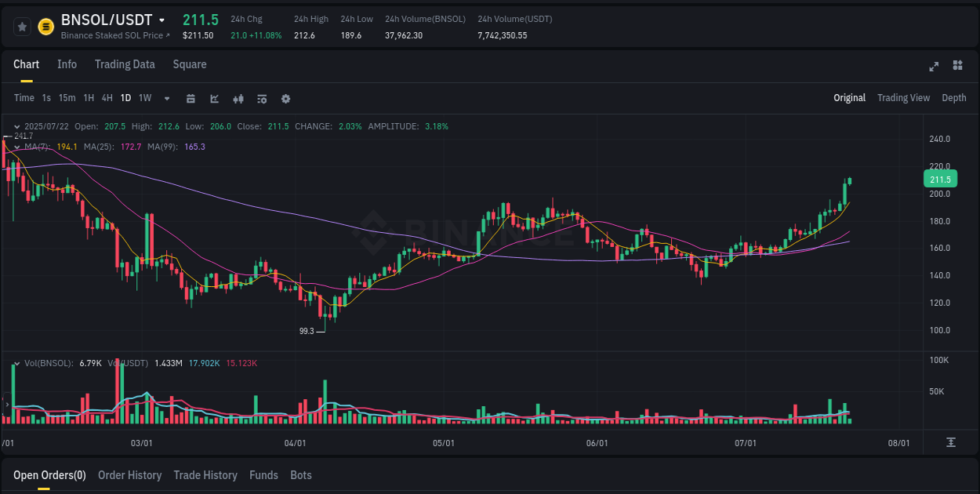Click the 211.5 price tag on the axis

(x=939, y=179)
